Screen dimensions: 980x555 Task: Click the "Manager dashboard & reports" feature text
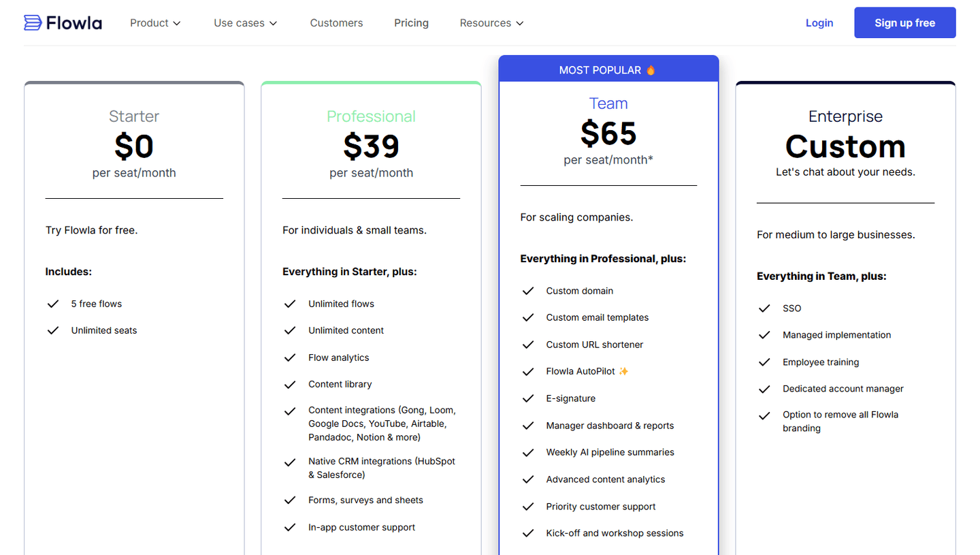pyautogui.click(x=610, y=426)
